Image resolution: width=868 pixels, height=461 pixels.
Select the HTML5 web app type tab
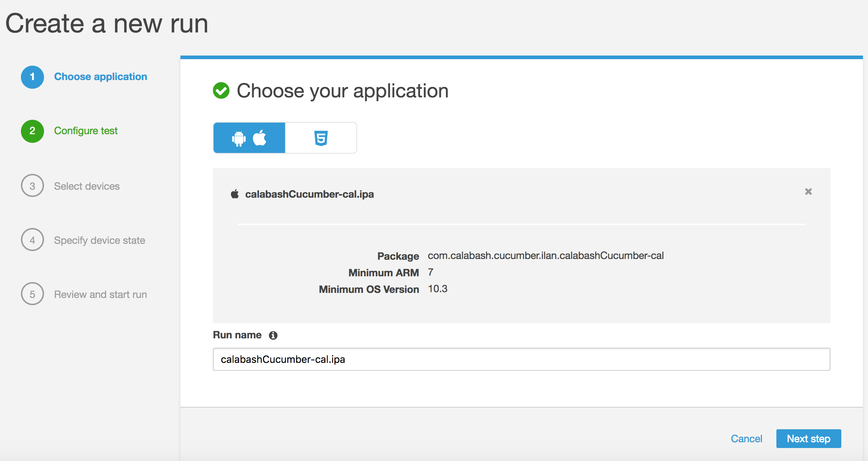click(x=321, y=138)
